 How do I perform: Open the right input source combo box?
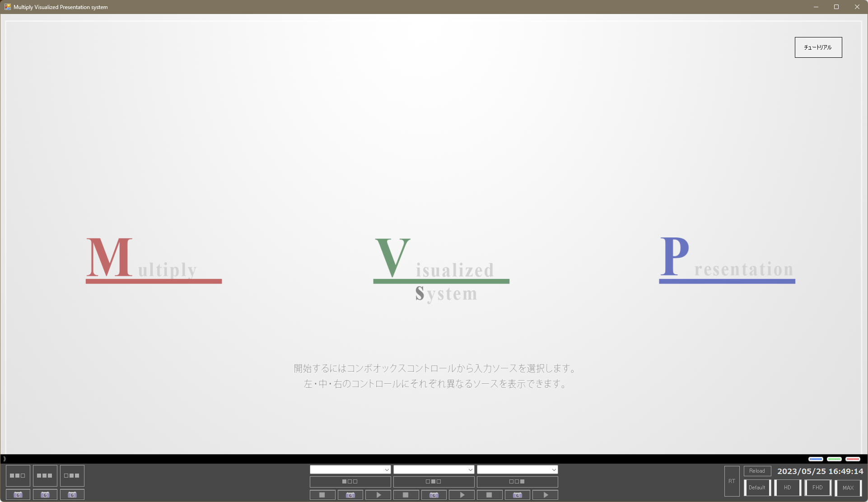(x=517, y=469)
